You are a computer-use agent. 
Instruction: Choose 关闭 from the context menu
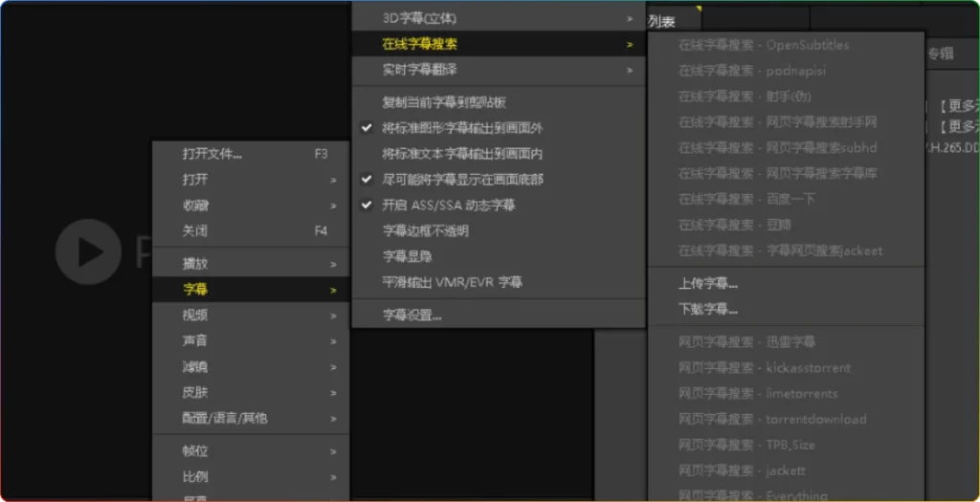tap(195, 231)
